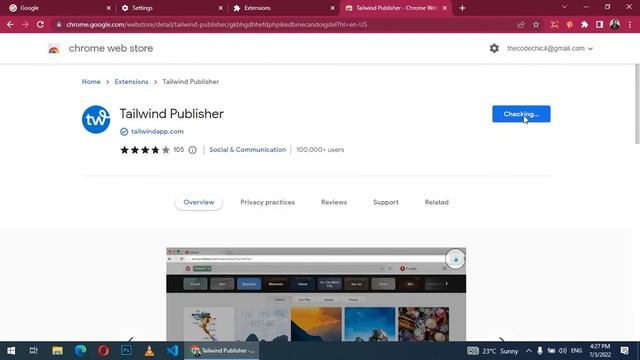Go to the Home breadcrumb link
The height and width of the screenshot is (360, 640).
[91, 82]
